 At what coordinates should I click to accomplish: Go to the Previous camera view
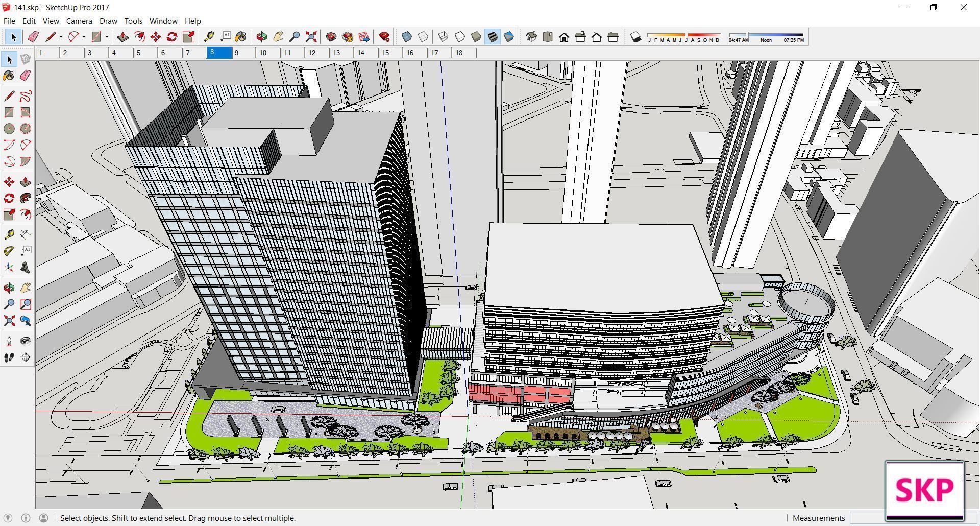click(26, 321)
